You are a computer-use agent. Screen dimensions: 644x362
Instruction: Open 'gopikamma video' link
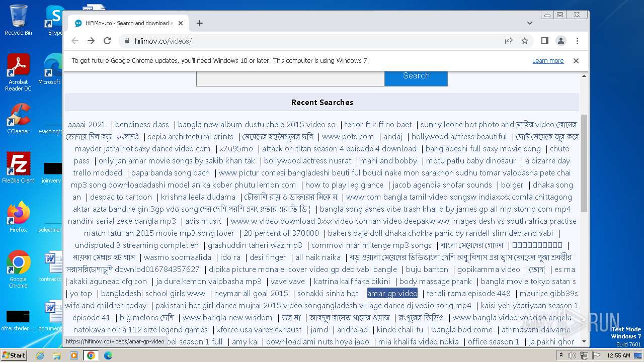pos(489,269)
